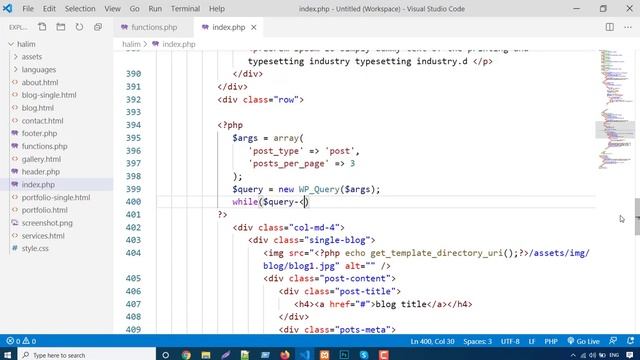Open the Windows Start menu

(8, 355)
